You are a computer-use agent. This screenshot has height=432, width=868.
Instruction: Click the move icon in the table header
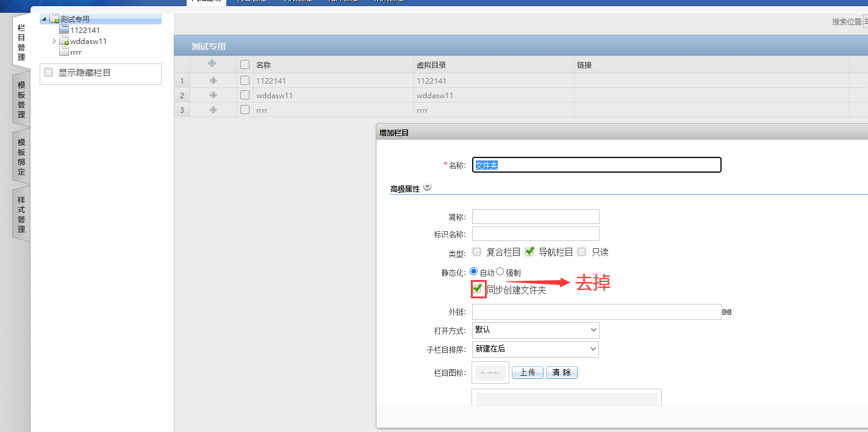[x=212, y=64]
